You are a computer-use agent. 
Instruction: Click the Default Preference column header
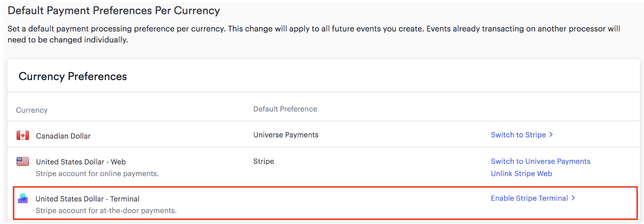(285, 109)
